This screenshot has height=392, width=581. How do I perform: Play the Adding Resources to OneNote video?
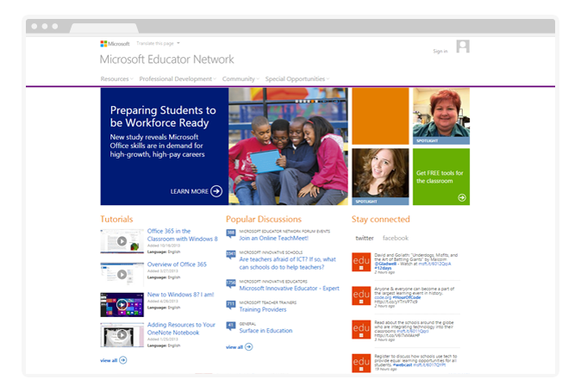(122, 335)
